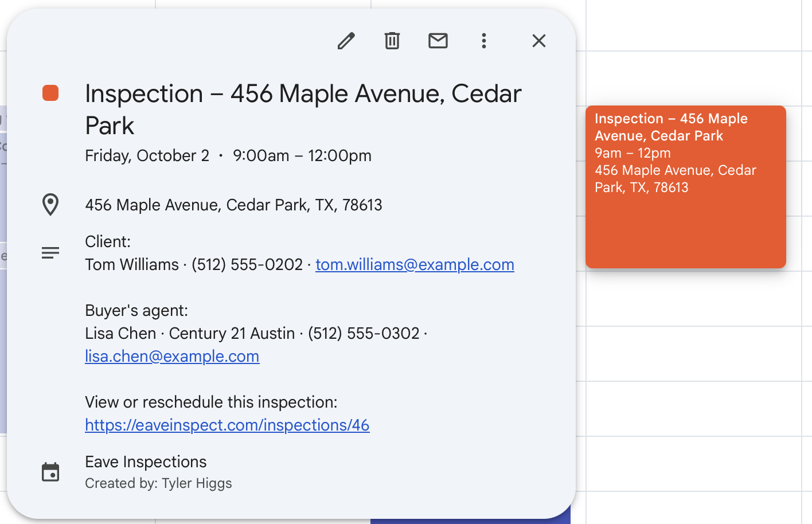Click 'View or reschedule this inspection:' text
812x524 pixels.
211,402
